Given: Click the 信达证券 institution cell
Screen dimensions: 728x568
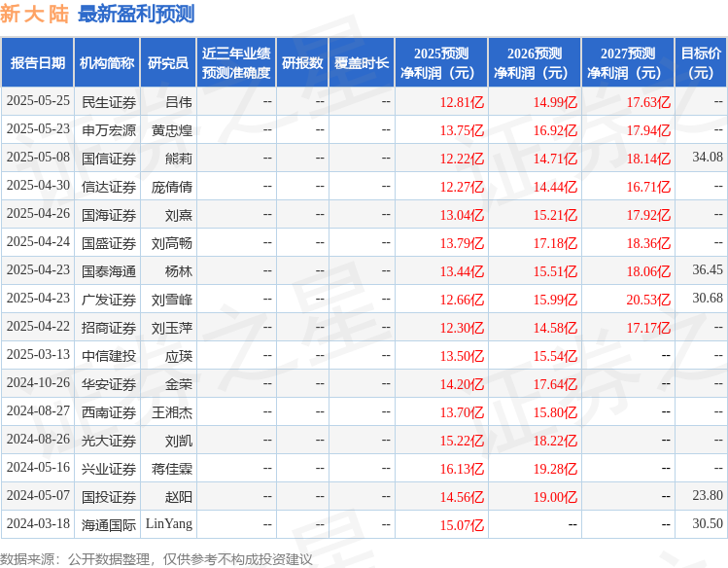Looking at the screenshot, I should pos(109,187).
